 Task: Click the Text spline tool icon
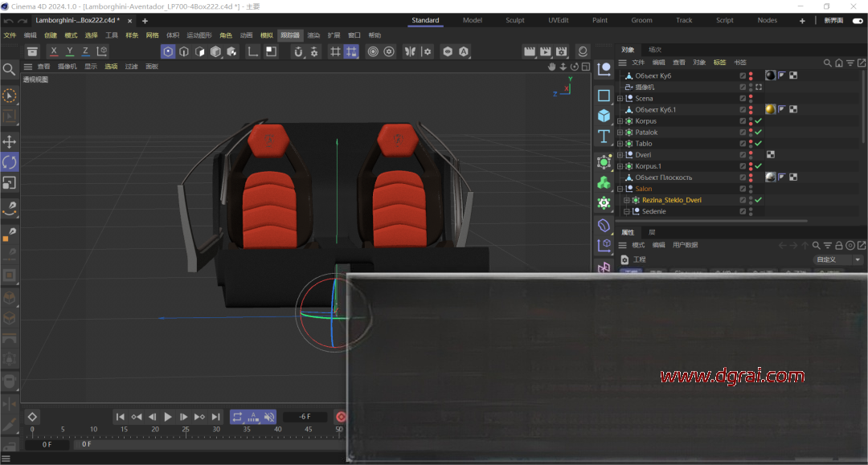[x=604, y=137]
